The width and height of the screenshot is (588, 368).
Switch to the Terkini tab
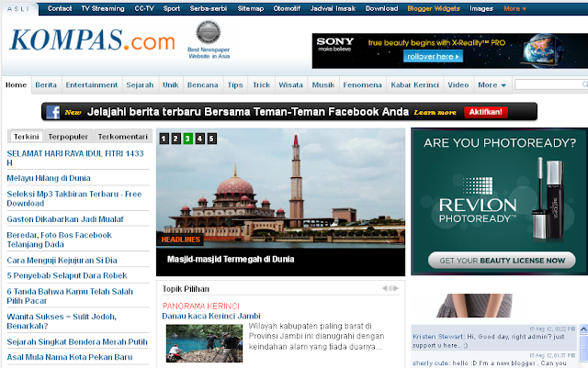point(27,137)
